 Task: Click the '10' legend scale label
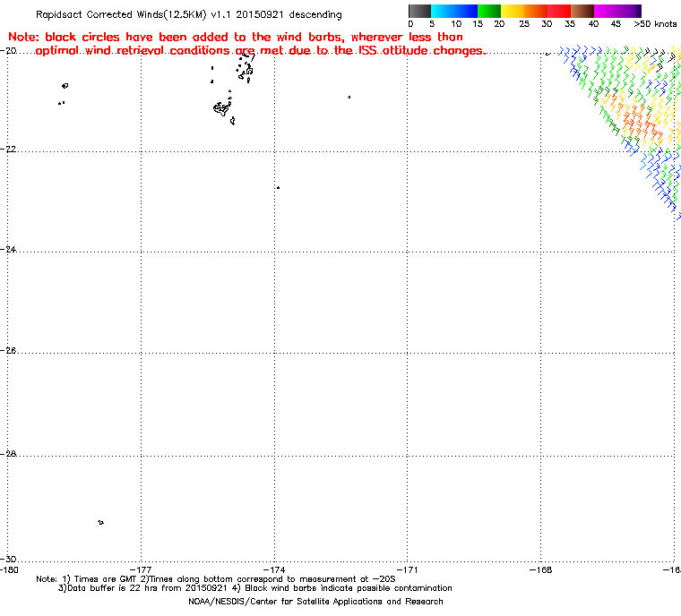click(455, 24)
